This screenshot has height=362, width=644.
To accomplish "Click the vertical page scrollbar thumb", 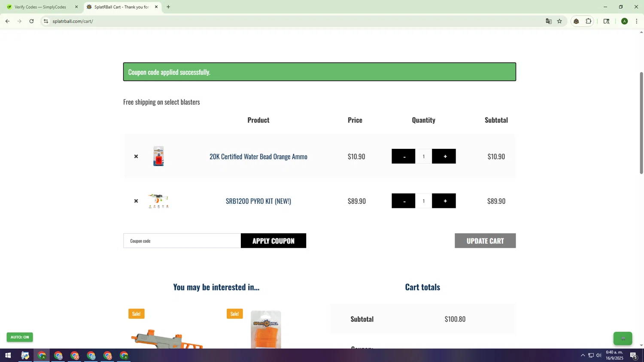I will (x=641, y=123).
